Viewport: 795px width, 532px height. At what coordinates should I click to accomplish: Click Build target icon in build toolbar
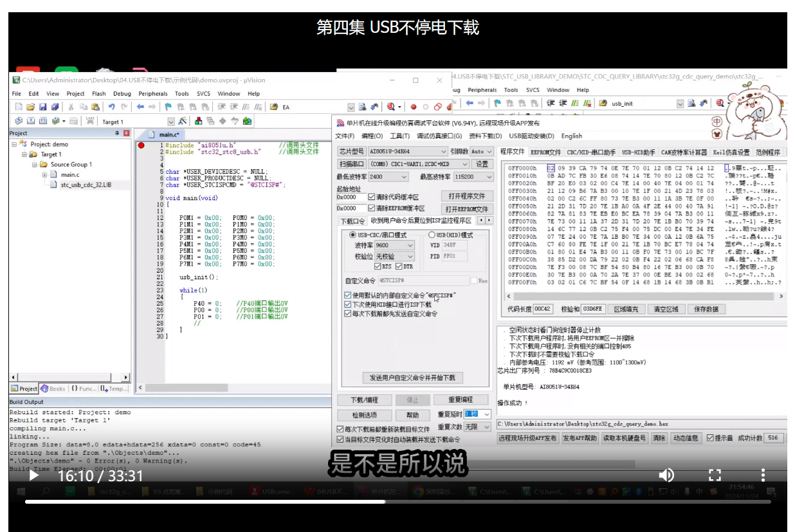tap(31, 121)
